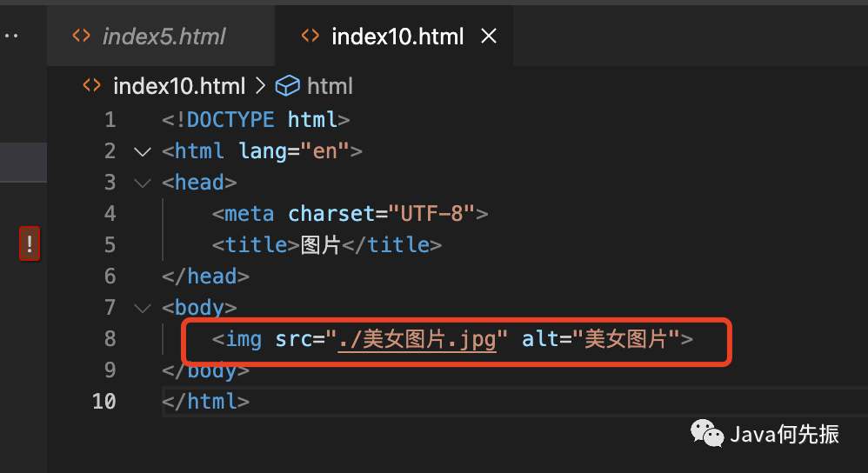The image size is (868, 473).
Task: Click line number 8 in the gutter
Action: pos(110,339)
